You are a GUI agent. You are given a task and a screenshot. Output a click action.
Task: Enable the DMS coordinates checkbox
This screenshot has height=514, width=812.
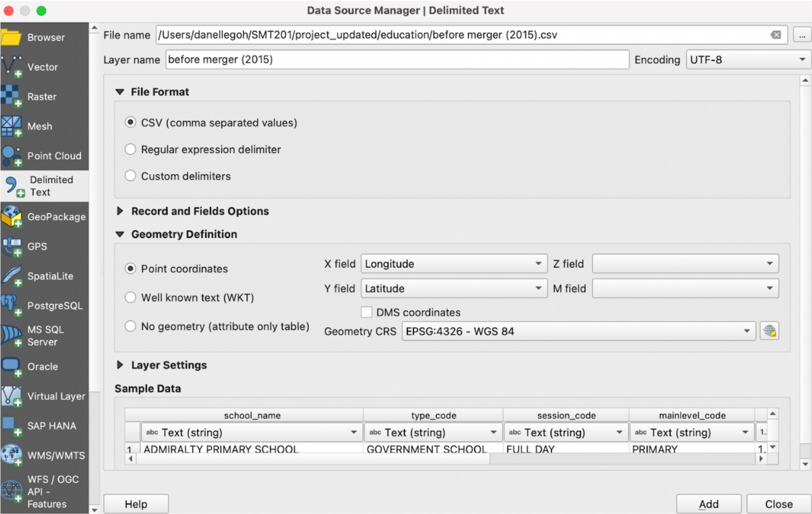[366, 312]
